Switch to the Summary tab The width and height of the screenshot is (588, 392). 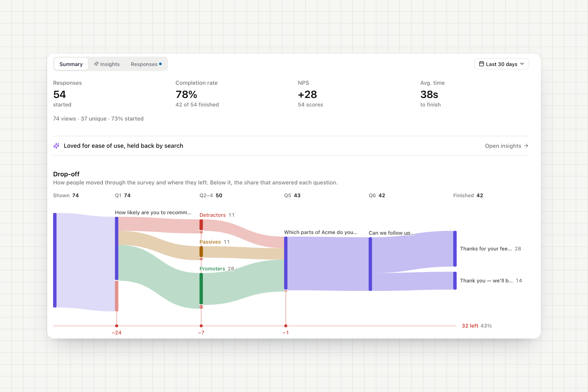(71, 64)
